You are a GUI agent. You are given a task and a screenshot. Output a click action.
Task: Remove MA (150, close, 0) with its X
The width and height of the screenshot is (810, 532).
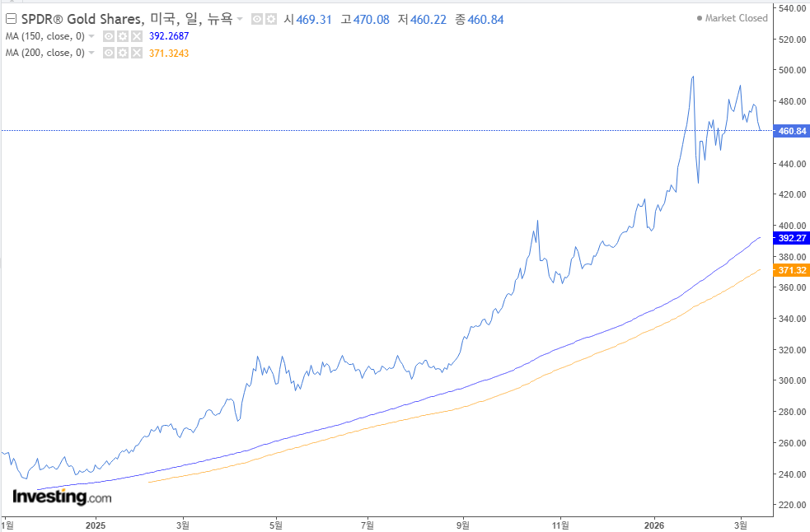(137, 36)
